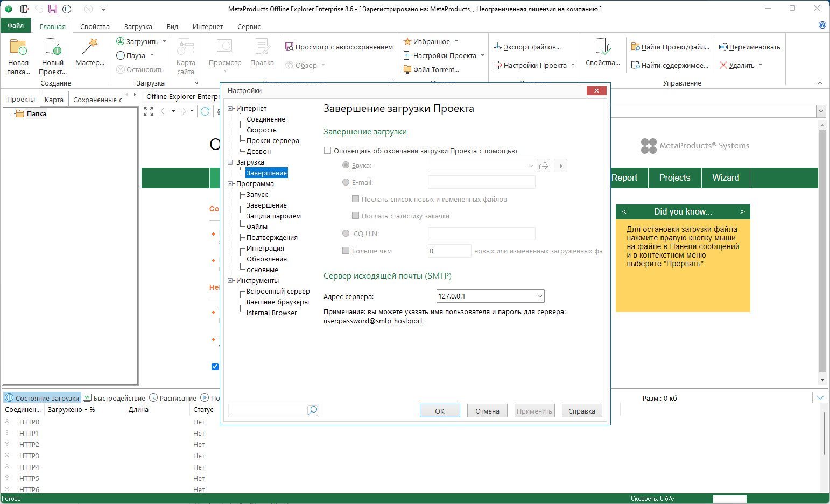This screenshot has width=830, height=504.
Task: Toggle Послать статистику закачки checkbox
Action: (355, 216)
